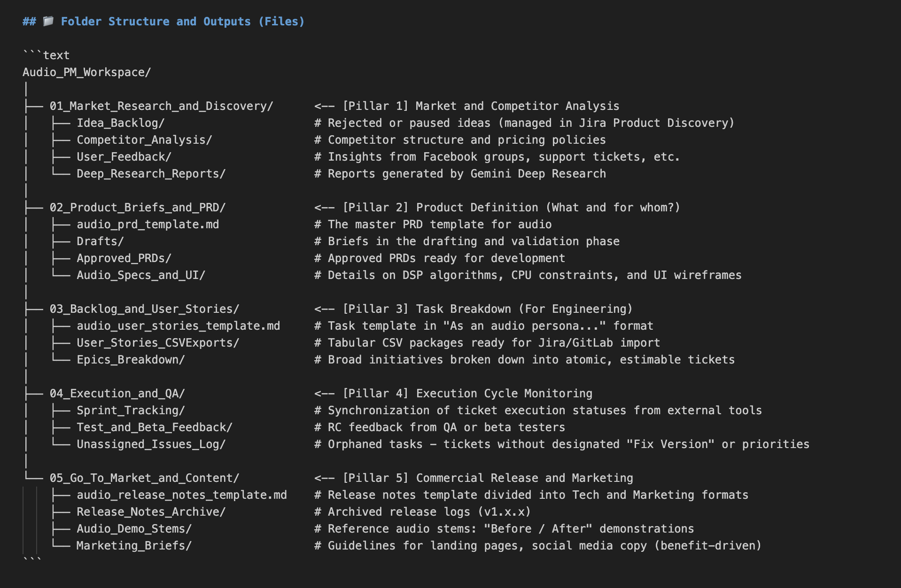The width and height of the screenshot is (901, 588).
Task: Click the 03_Backlog_and_User_Stories folder entry
Action: point(144,309)
